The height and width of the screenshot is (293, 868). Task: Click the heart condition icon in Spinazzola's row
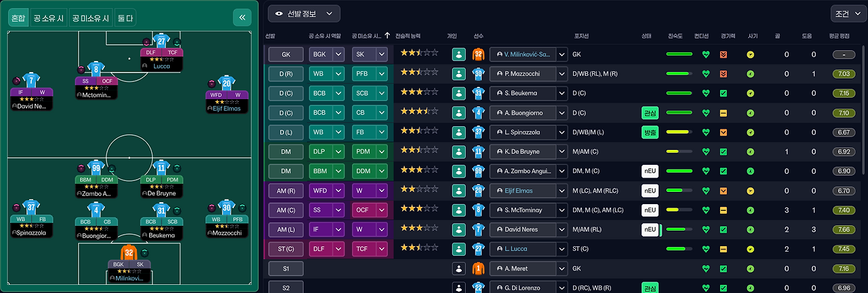(706, 132)
